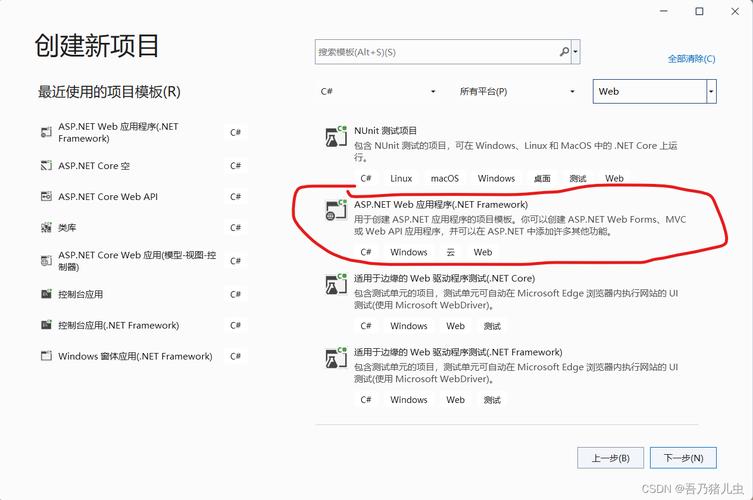Click Web tag on .NET Framework WebDriver template
753x500 pixels.
pyautogui.click(x=455, y=400)
